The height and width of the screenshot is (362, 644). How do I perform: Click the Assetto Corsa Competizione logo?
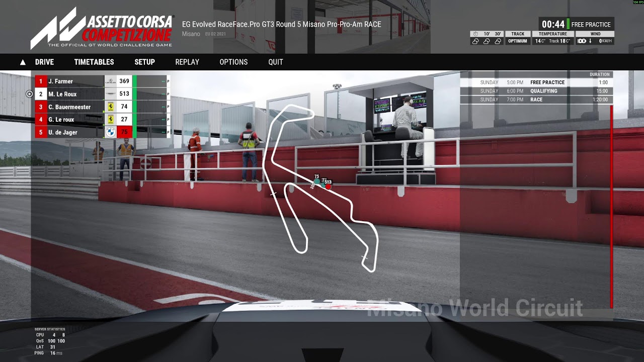click(102, 28)
